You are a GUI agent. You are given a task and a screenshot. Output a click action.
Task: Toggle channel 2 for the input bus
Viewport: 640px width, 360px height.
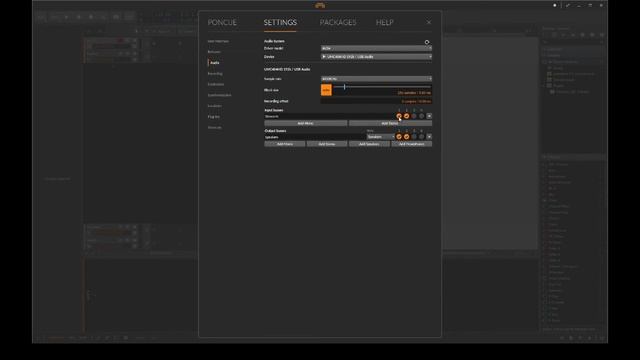[407, 116]
